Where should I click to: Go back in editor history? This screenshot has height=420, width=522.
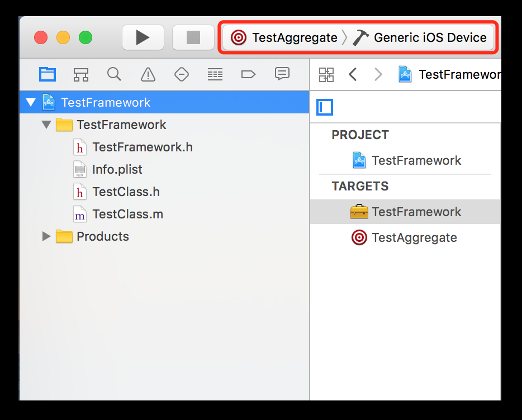click(353, 74)
